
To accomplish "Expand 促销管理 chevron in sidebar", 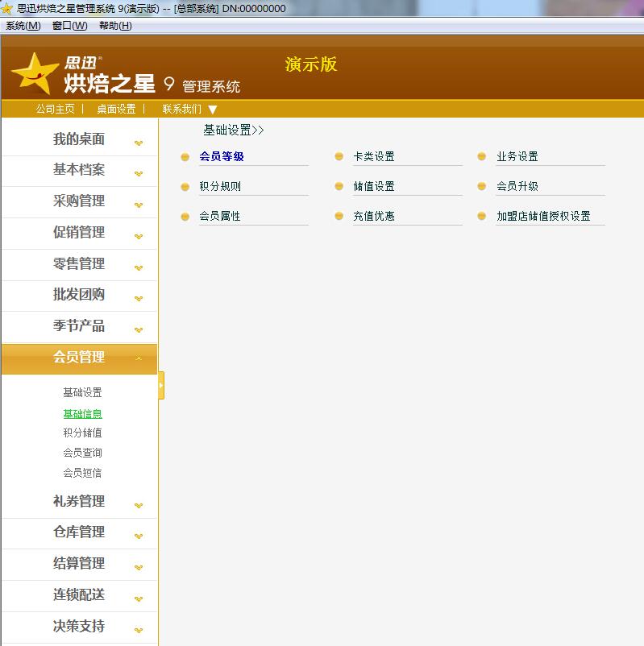I will 139,236.
